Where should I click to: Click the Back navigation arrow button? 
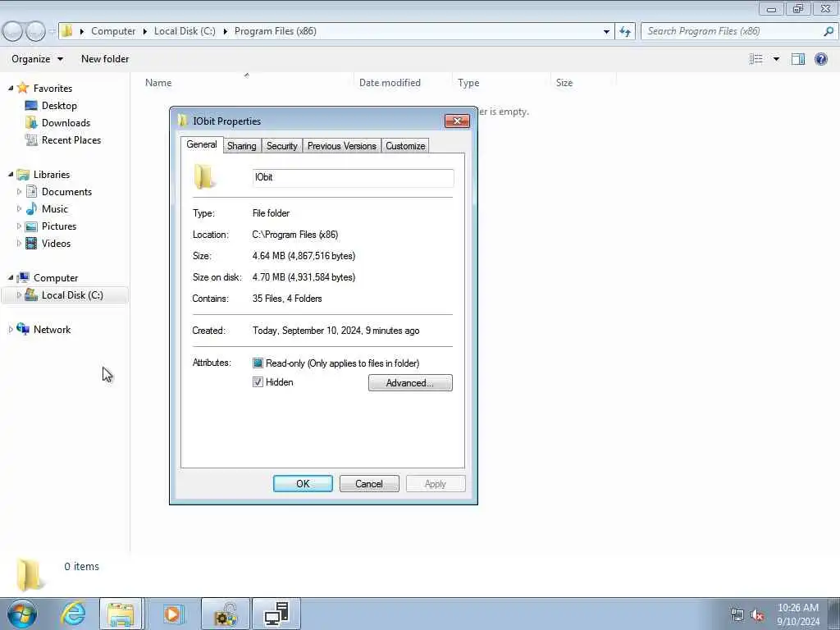click(x=13, y=31)
